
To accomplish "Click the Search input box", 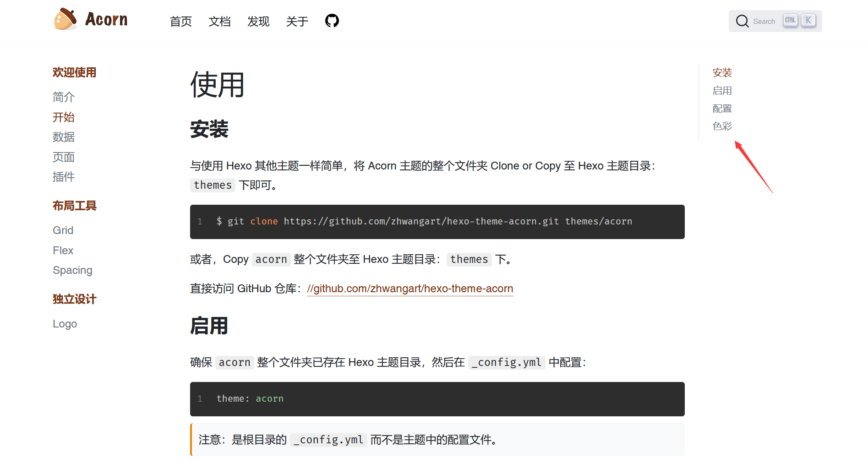I will 764,22.
